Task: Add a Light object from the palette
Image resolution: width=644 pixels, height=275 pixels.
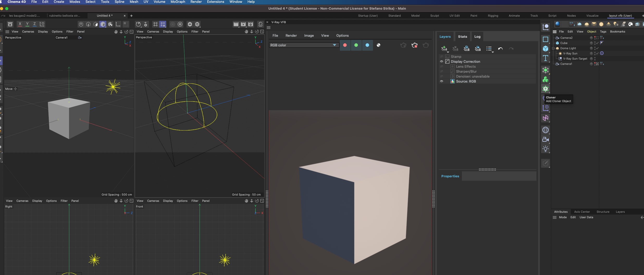Action: point(545,149)
